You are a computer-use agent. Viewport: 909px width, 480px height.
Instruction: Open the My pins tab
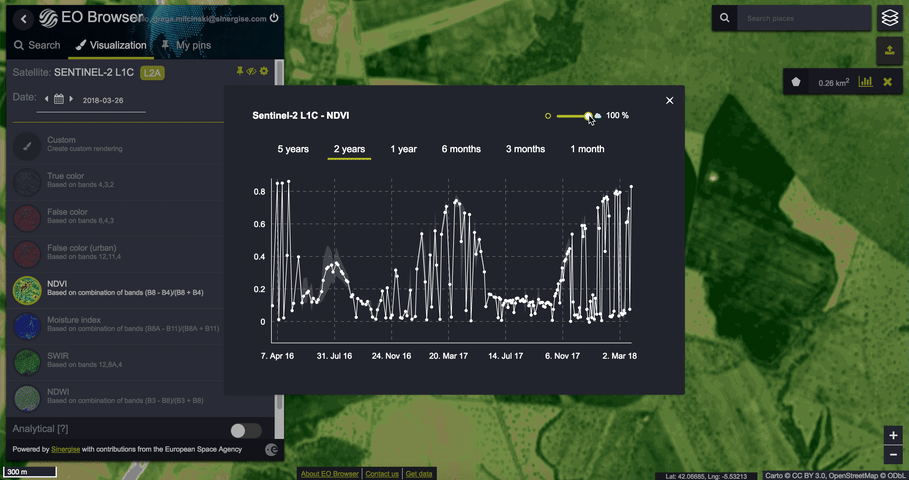click(x=186, y=45)
